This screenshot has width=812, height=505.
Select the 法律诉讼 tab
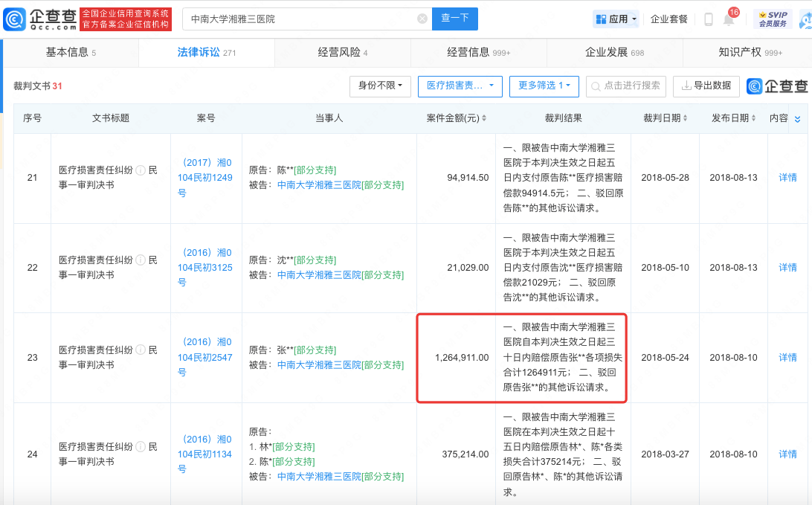206,52
